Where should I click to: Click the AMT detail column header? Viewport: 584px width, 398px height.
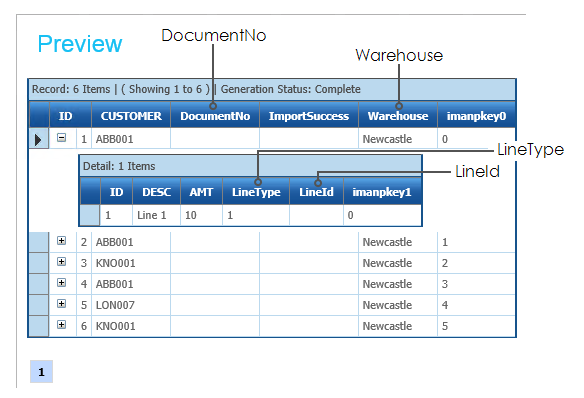(201, 192)
